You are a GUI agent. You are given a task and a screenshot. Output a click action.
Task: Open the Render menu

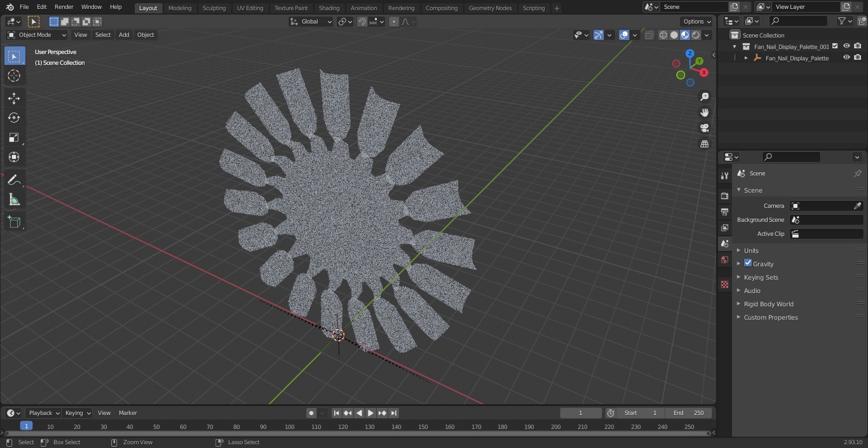64,7
